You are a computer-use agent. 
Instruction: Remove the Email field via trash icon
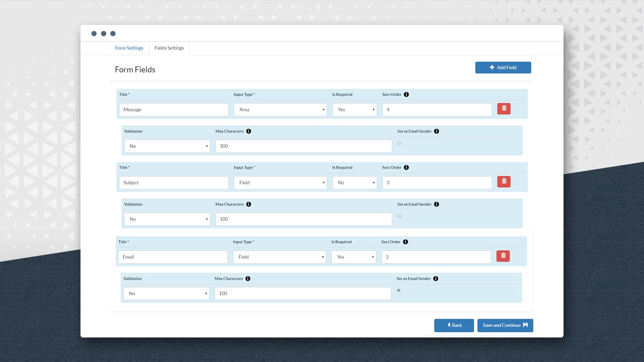pos(503,256)
